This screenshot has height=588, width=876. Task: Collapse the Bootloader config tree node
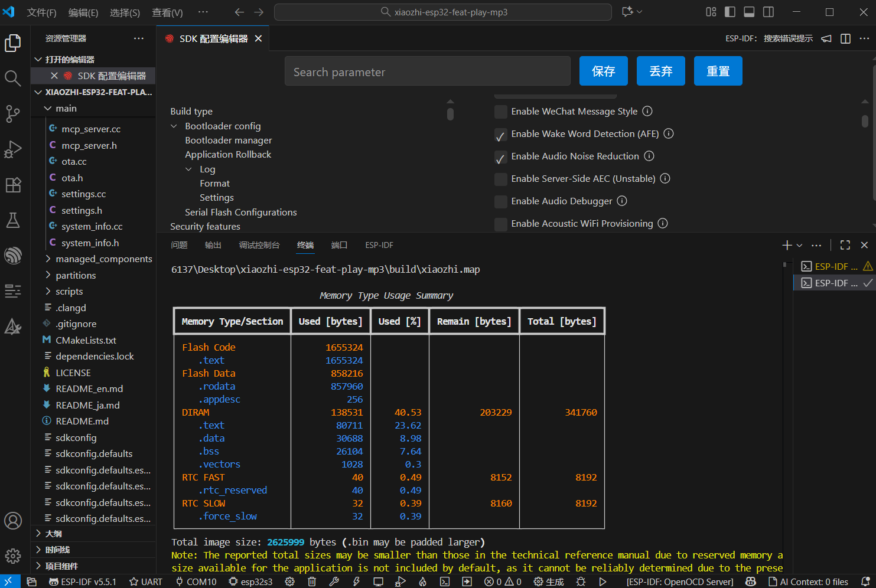174,126
